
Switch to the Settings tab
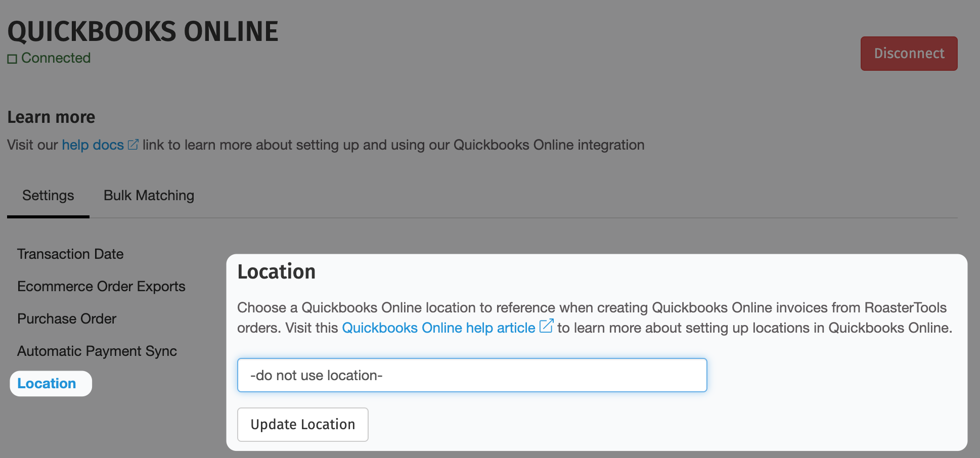(x=48, y=196)
